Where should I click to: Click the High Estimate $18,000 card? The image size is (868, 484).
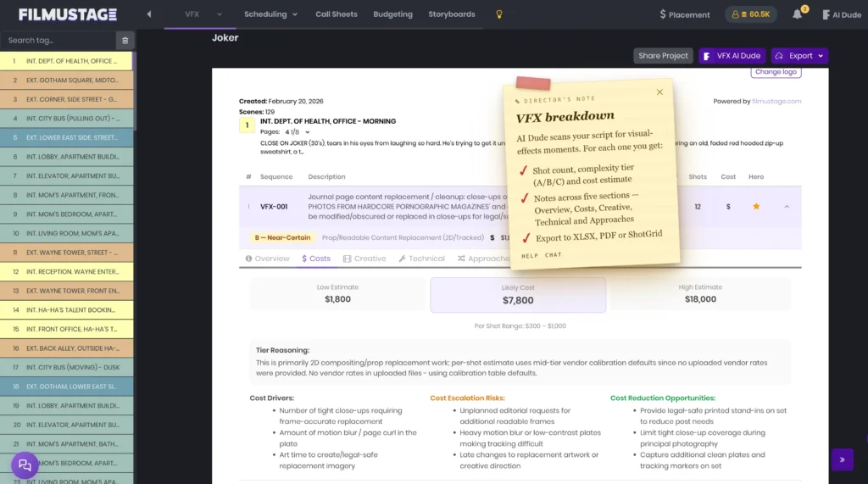point(700,294)
